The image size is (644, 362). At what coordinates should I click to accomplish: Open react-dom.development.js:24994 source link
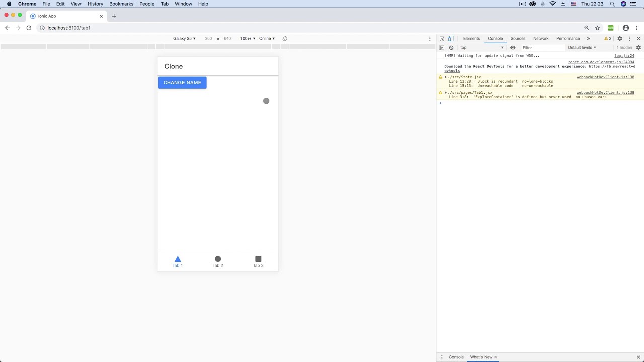pyautogui.click(x=601, y=62)
